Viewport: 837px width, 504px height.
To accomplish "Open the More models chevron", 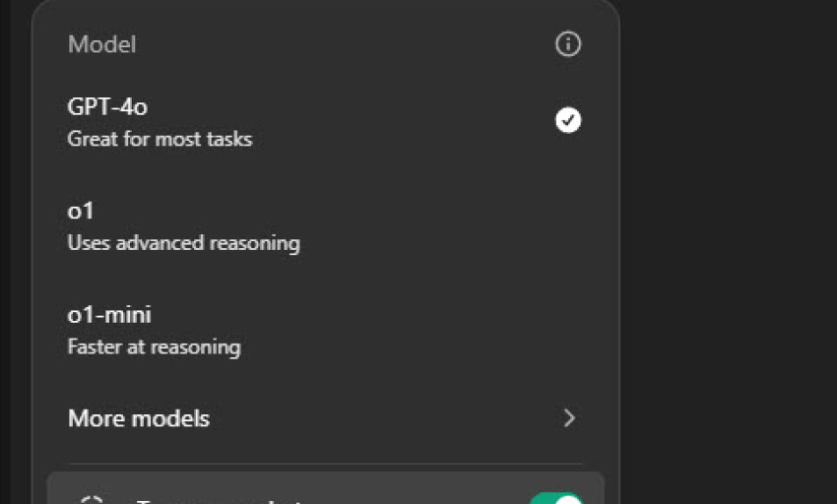I will (569, 418).
